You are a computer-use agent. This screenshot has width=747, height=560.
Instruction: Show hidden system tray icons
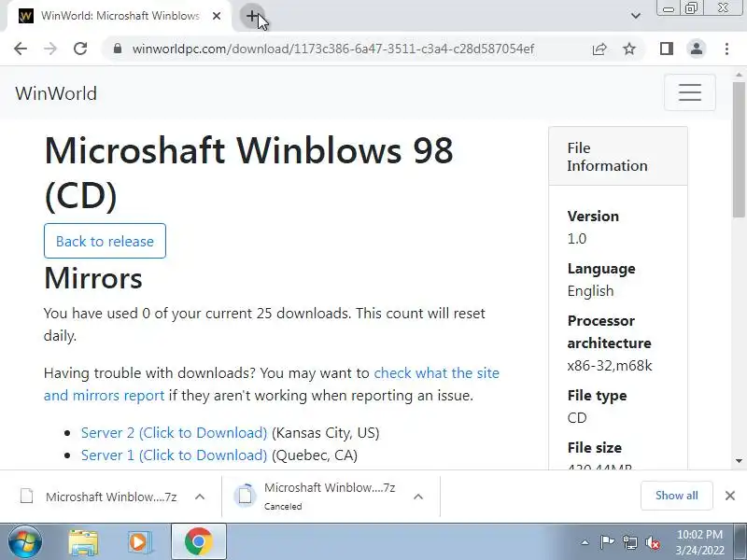pos(585,542)
